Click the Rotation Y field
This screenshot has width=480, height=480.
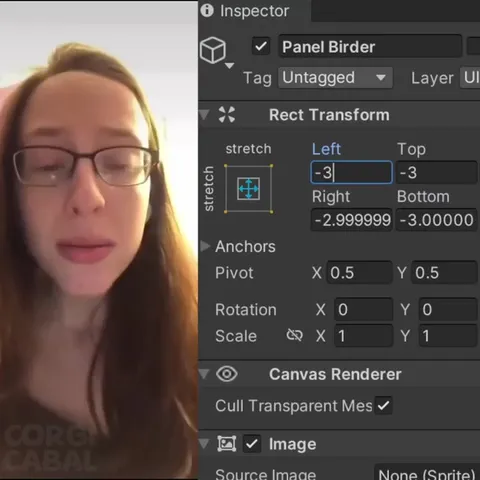[x=448, y=310]
